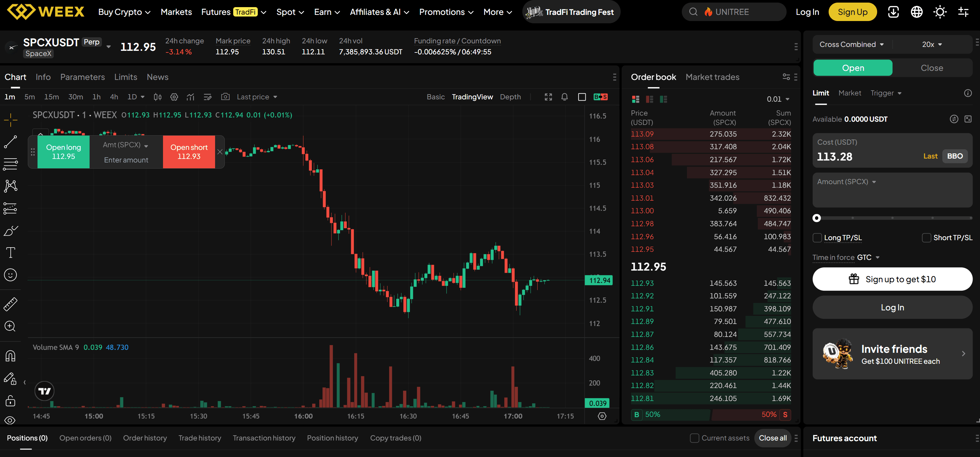The width and height of the screenshot is (980, 457).
Task: Lock all drawing tools
Action: click(x=11, y=400)
